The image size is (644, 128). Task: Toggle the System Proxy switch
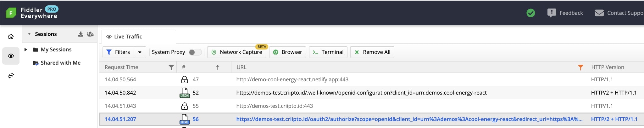pyautogui.click(x=195, y=52)
